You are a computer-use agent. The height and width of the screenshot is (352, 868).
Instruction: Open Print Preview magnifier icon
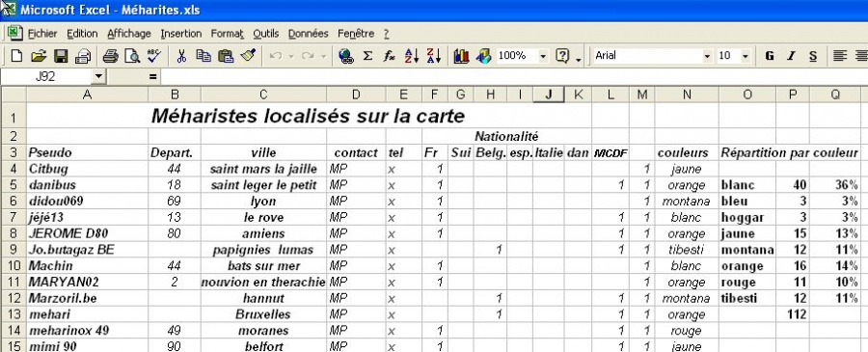(132, 56)
